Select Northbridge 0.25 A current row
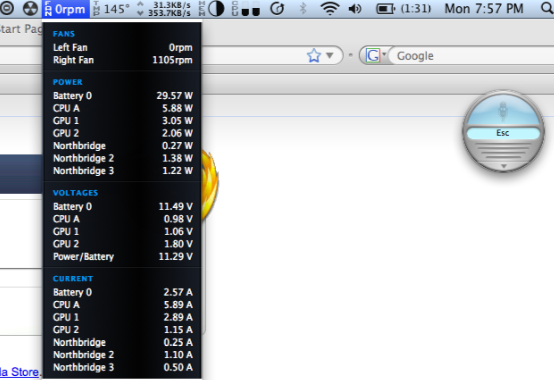Screen dimensions: 554x380 point(122,342)
